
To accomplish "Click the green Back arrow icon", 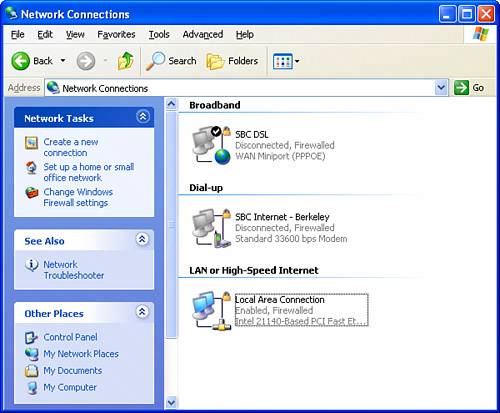I will (x=20, y=61).
